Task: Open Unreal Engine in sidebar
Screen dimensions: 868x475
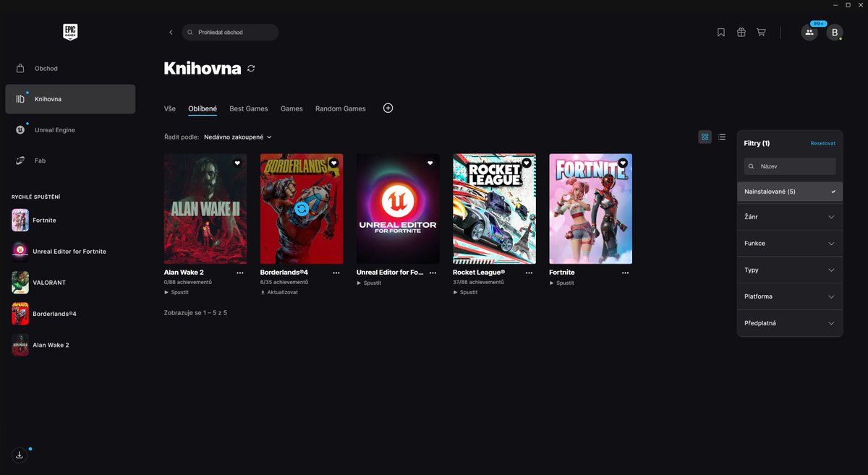Action: pyautogui.click(x=70, y=130)
